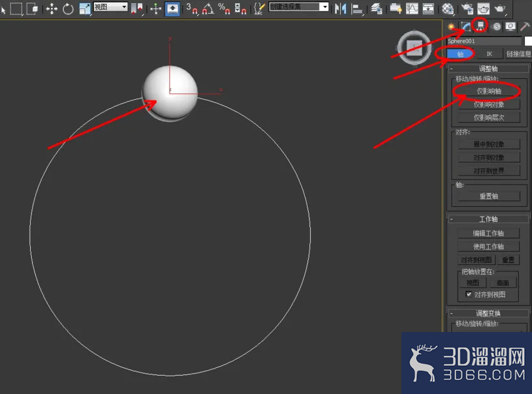Viewport: 532px width, 394px height.
Task: Click the 对齐到世界 button
Action: pos(489,170)
